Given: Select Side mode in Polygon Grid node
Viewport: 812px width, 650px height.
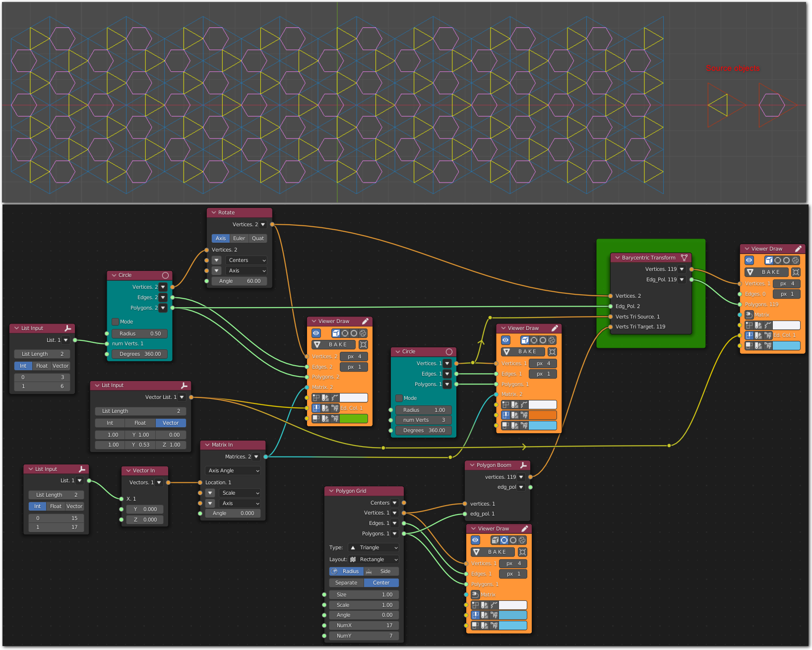Looking at the screenshot, I should [381, 571].
